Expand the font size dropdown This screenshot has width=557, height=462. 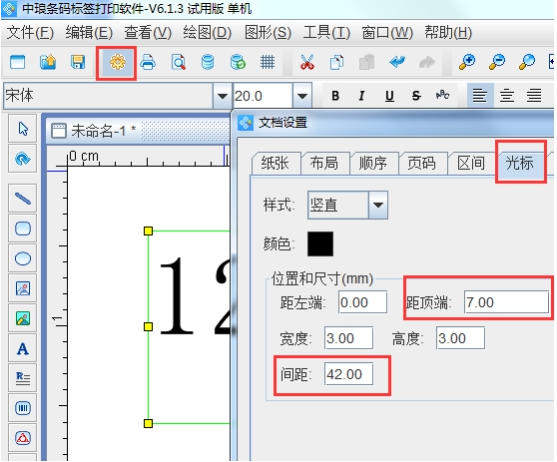pyautogui.click(x=302, y=96)
